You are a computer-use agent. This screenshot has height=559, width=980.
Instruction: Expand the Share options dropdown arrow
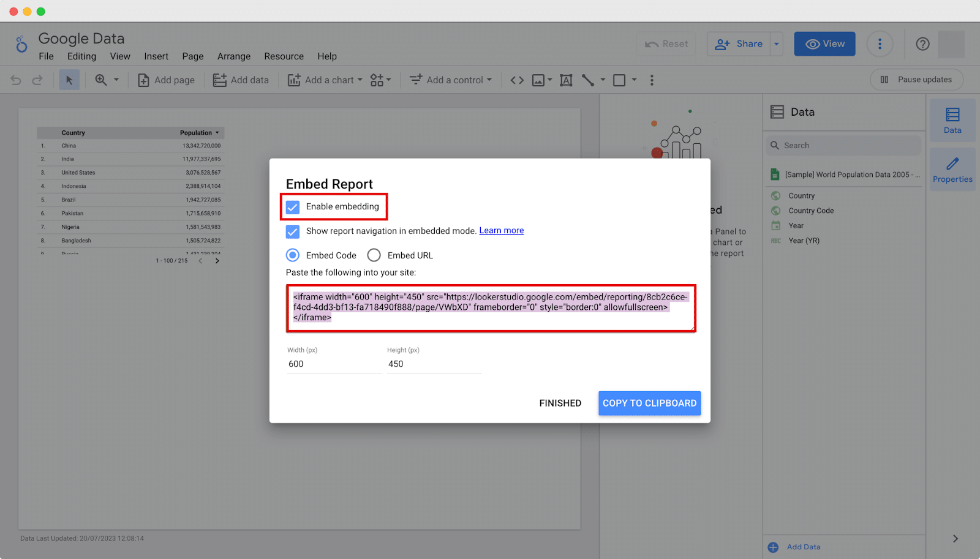pyautogui.click(x=777, y=44)
